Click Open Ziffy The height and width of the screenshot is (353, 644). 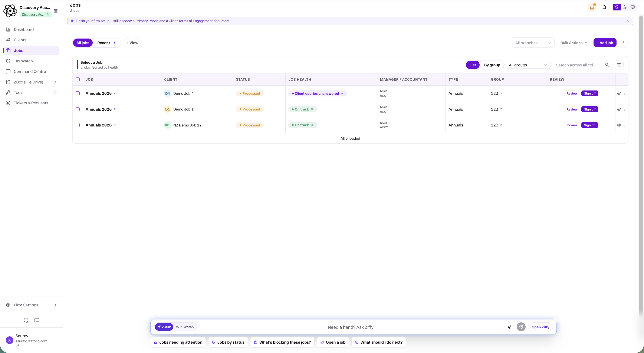click(x=540, y=327)
